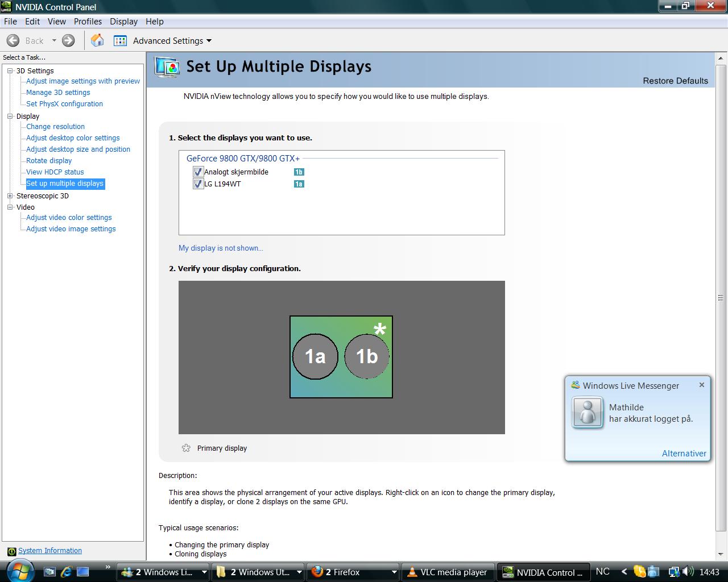Viewport: 728px width, 582px height.
Task: Select Change resolution task
Action: (x=55, y=127)
